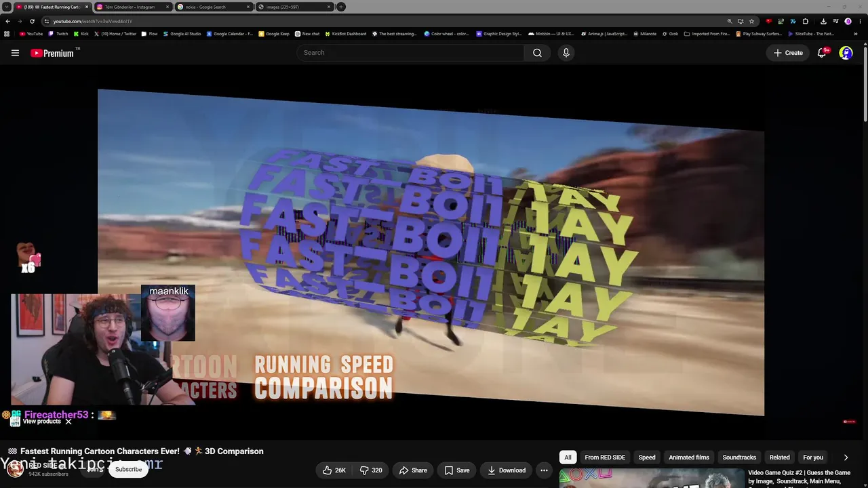
Task: Open the Flow bookmark
Action: point(149,34)
